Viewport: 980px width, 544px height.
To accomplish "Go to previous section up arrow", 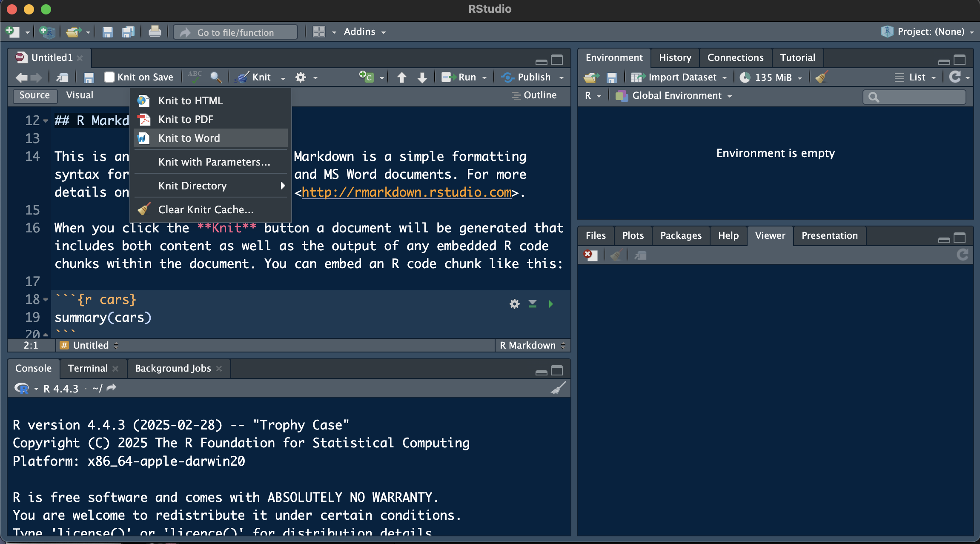I will pos(401,77).
